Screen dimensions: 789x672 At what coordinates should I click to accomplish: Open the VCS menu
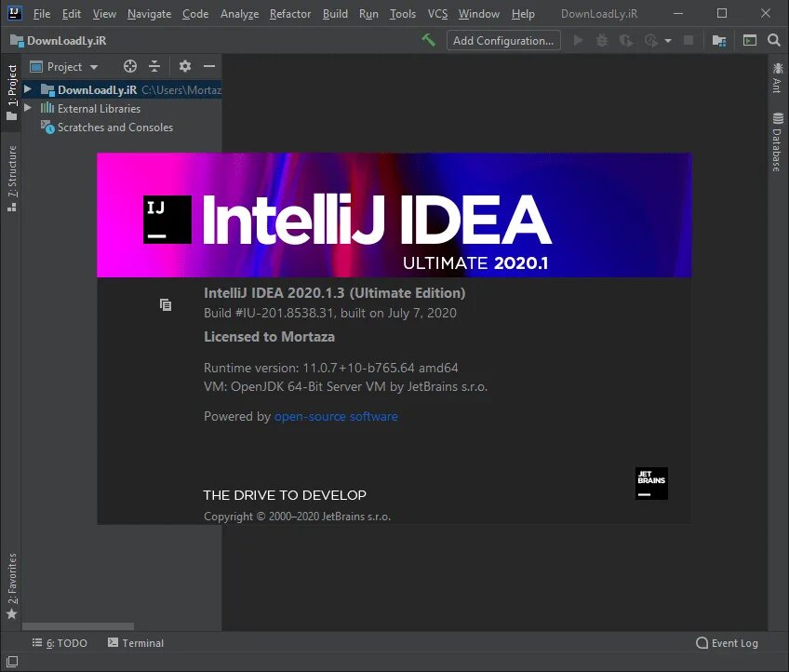[x=437, y=14]
